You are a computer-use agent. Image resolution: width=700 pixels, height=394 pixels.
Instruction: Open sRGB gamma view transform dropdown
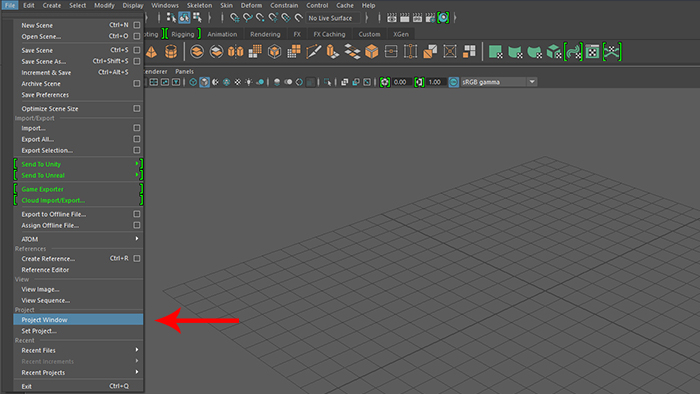[532, 82]
